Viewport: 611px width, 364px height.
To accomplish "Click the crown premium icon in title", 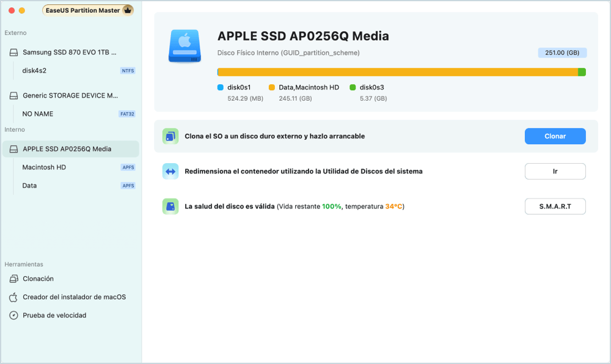I will pos(128,10).
